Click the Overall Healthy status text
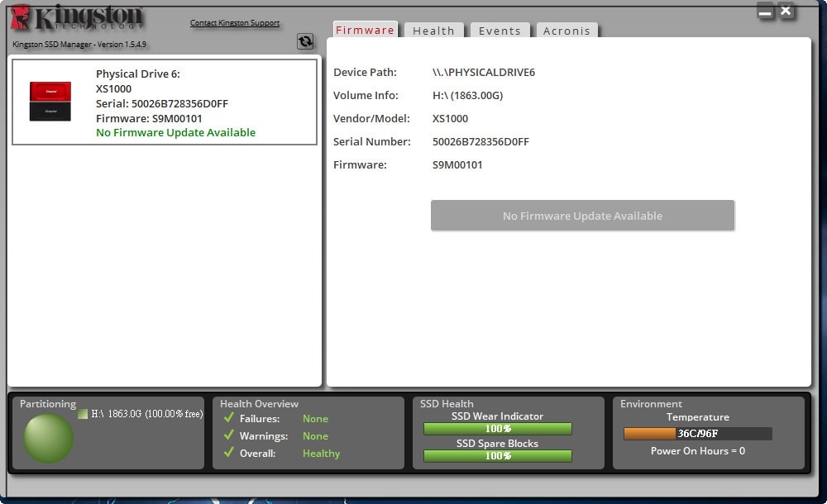The width and height of the screenshot is (827, 504). 321,454
